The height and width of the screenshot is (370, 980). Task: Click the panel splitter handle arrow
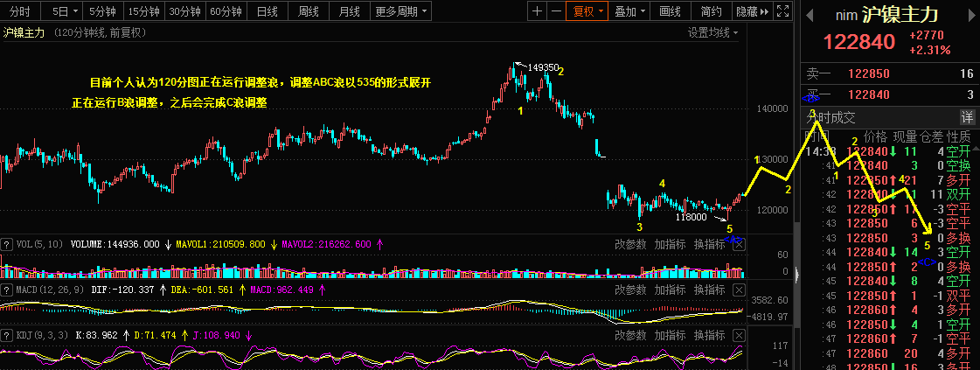pyautogui.click(x=796, y=275)
